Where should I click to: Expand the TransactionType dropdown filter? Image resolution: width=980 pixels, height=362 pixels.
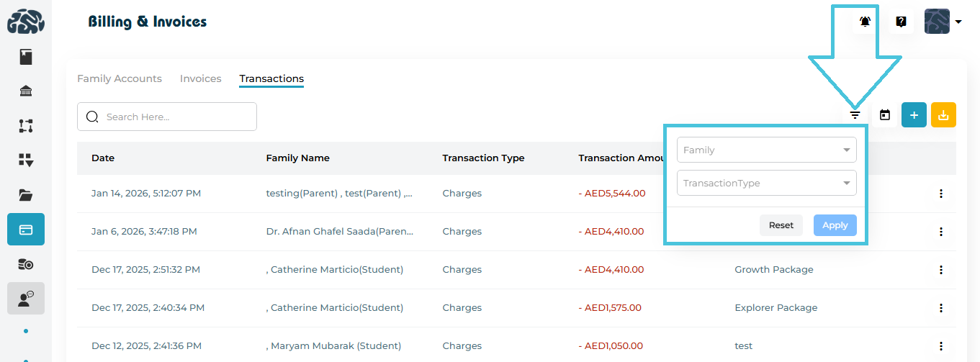point(767,183)
